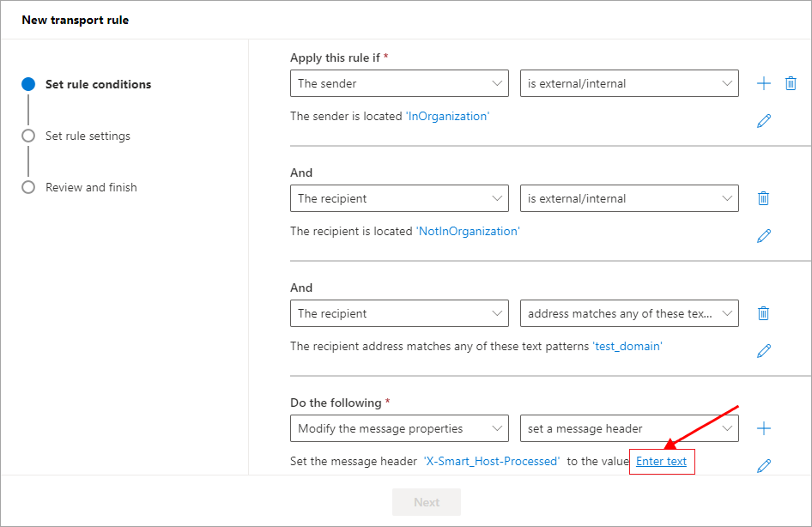812x527 pixels.
Task: Go to 'Set rule settings' step
Action: point(88,136)
